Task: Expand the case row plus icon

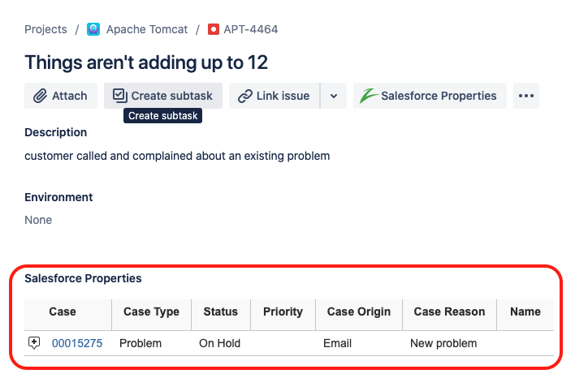Action: pyautogui.click(x=34, y=343)
